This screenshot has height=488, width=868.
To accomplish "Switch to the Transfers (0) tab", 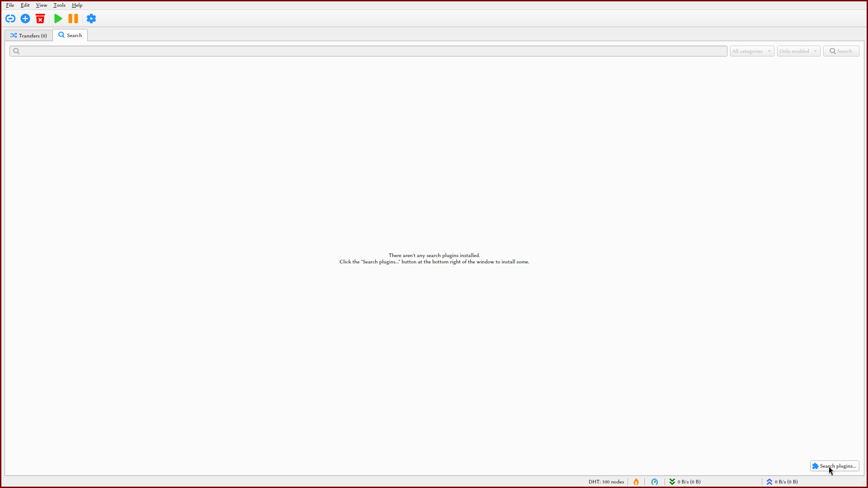I will tap(29, 36).
